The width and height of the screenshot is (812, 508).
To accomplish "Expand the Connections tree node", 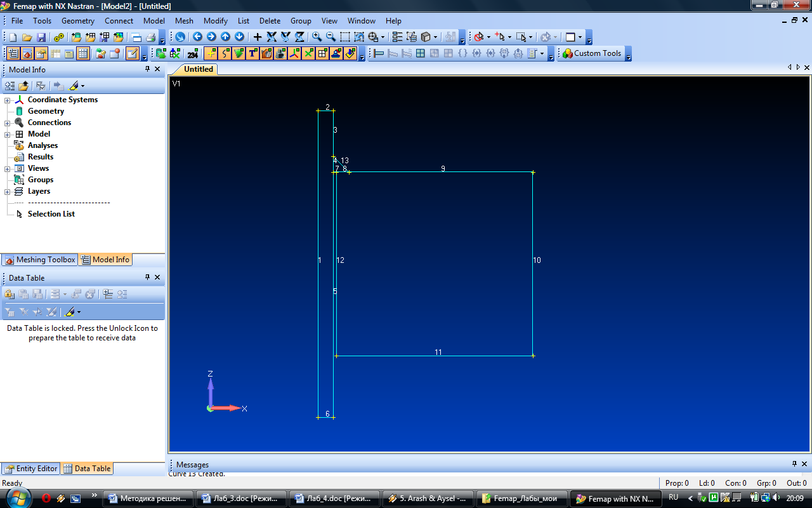I will click(x=8, y=123).
